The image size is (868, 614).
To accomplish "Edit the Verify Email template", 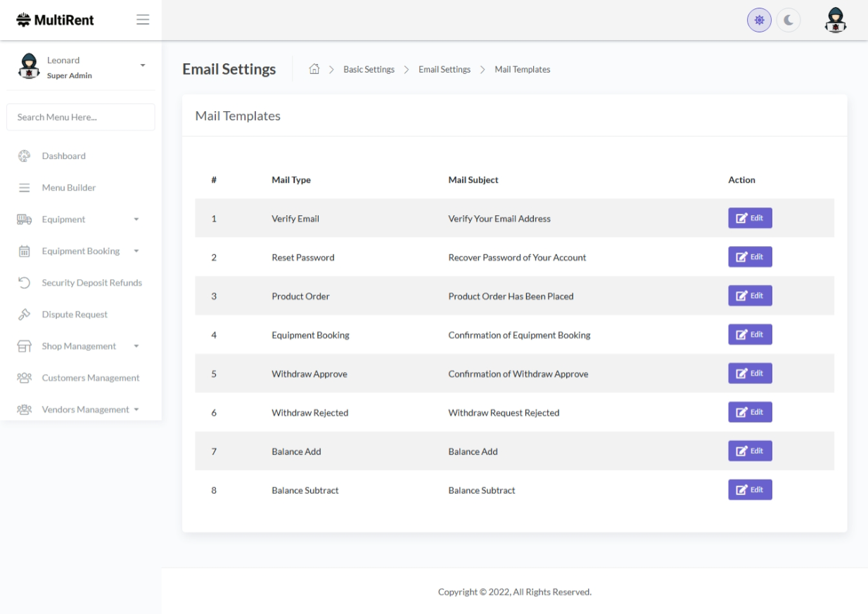I will pyautogui.click(x=750, y=219).
